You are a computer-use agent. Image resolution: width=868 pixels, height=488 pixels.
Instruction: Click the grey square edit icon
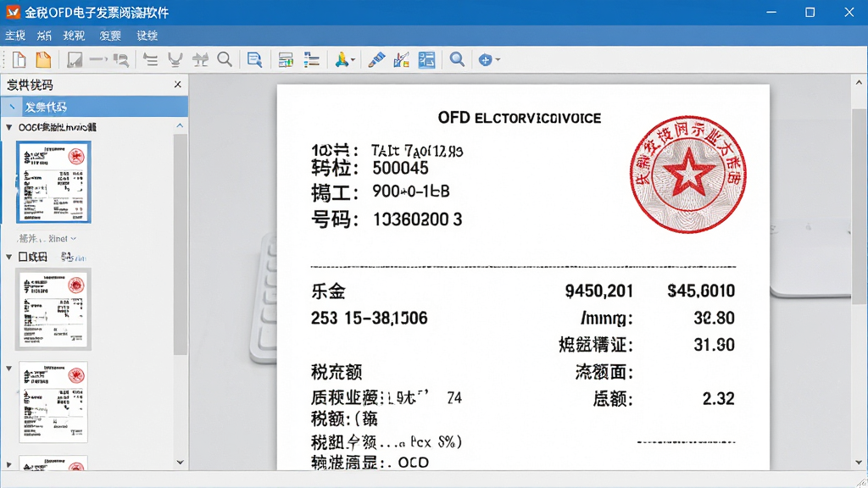point(75,60)
